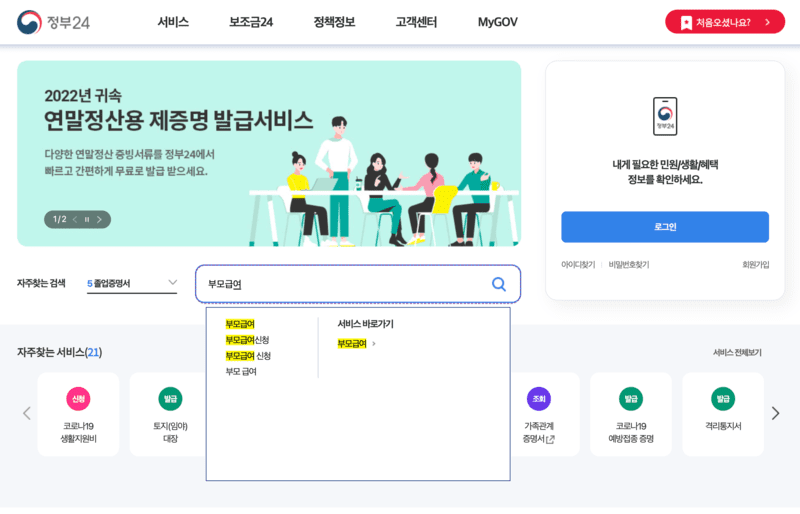Open the MyGOV menu
The image size is (800, 514).
(x=497, y=22)
